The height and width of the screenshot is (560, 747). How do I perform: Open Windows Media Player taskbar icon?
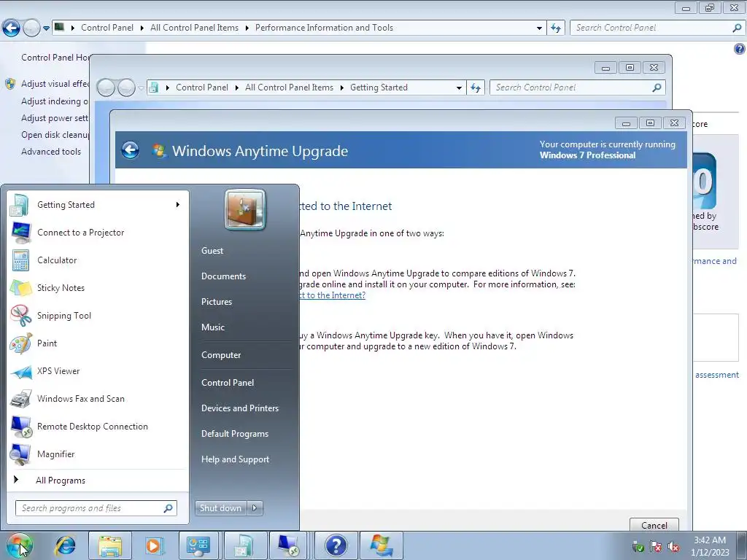[x=154, y=545]
